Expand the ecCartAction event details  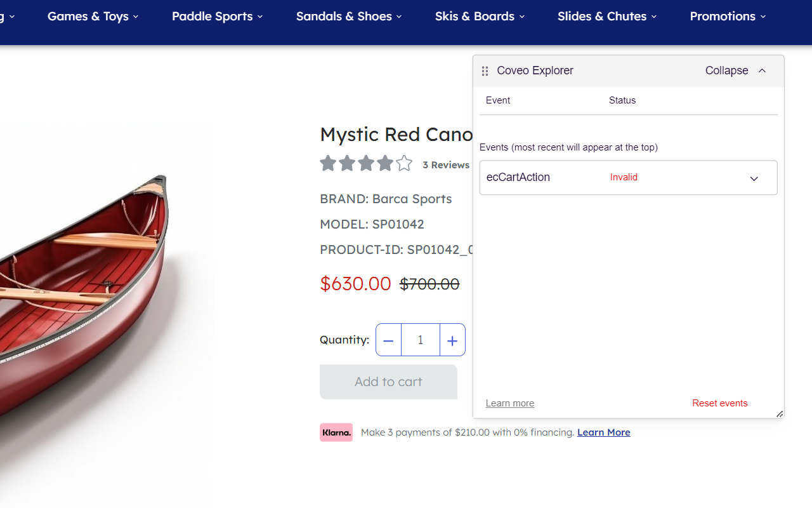[754, 178]
